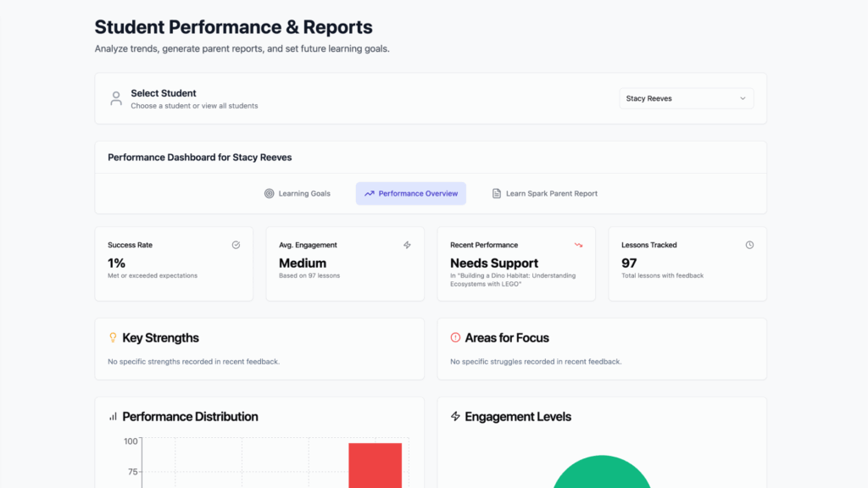
Task: Click the person icon beside Select Student
Action: click(115, 98)
